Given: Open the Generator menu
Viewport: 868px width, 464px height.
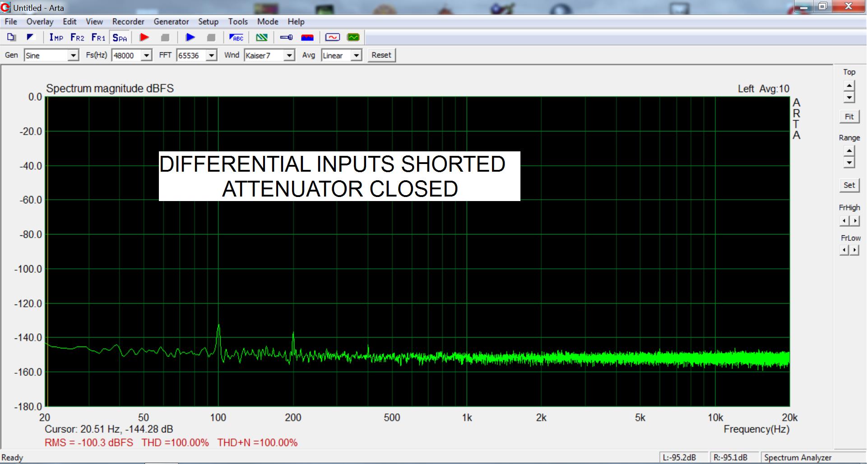Looking at the screenshot, I should tap(171, 22).
